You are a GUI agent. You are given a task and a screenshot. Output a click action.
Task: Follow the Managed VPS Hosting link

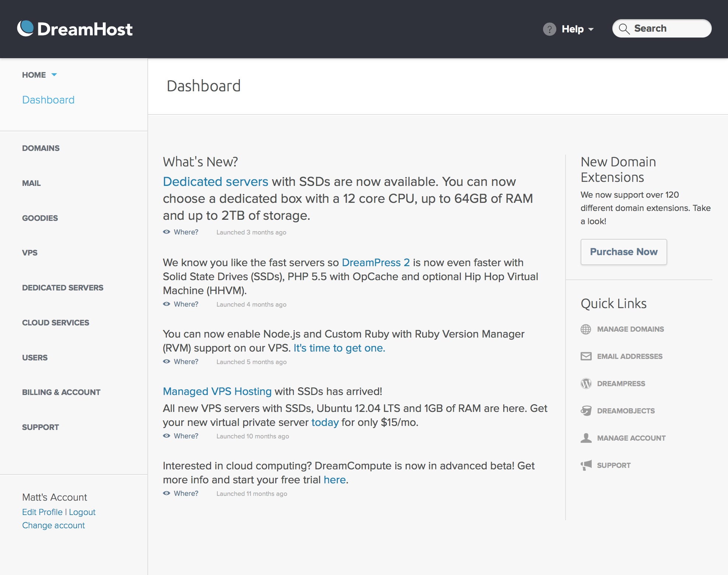pyautogui.click(x=217, y=391)
